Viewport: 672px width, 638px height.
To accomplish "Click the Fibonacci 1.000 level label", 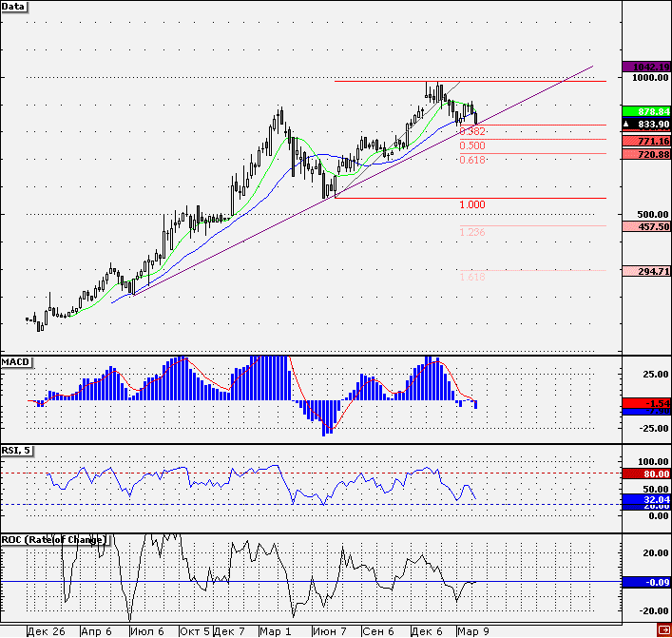I will (x=472, y=204).
